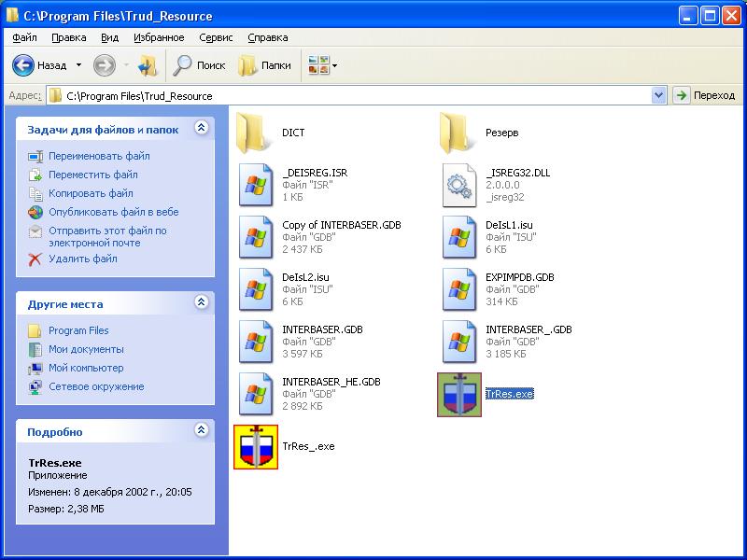
Task: Select the INTERBASER_HE.GDB file icon
Action: point(256,394)
